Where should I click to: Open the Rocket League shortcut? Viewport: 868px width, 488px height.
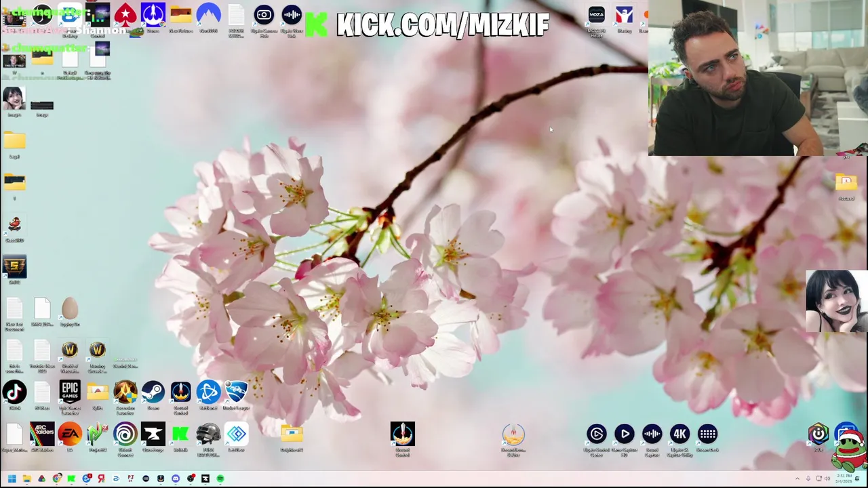(236, 392)
